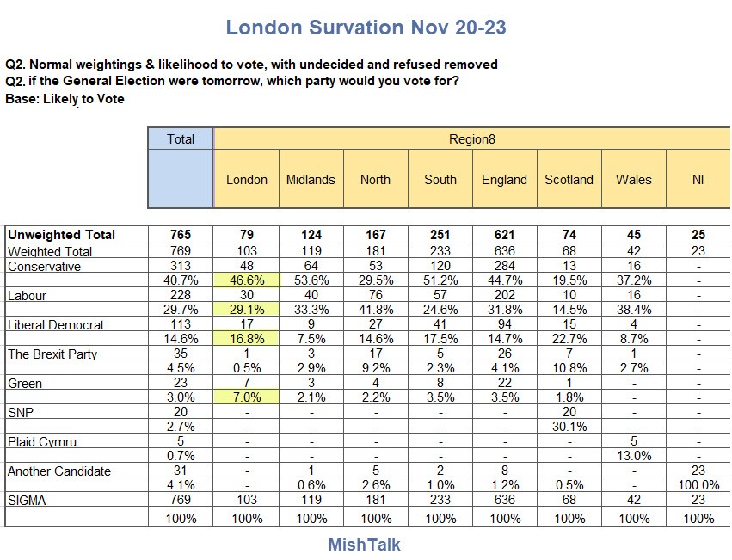This screenshot has width=732, height=560.
Task: Click the 100.0% cell in NI column
Action: [698, 486]
